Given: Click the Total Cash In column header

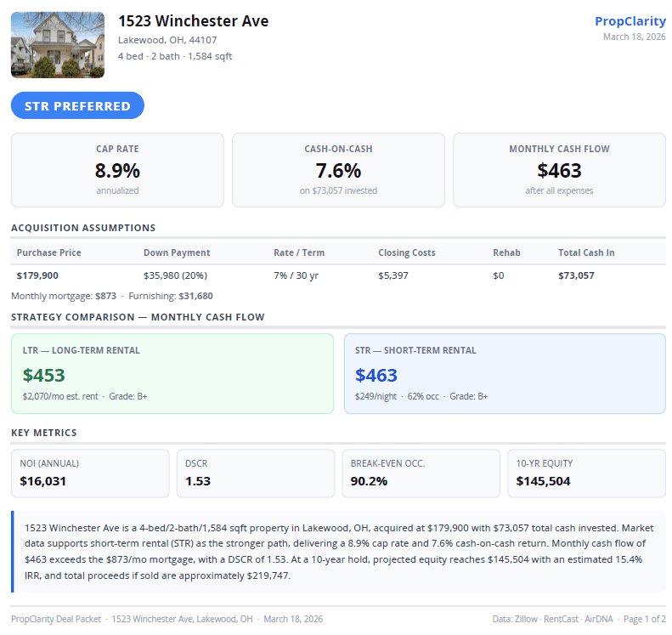Looking at the screenshot, I should tap(587, 252).
